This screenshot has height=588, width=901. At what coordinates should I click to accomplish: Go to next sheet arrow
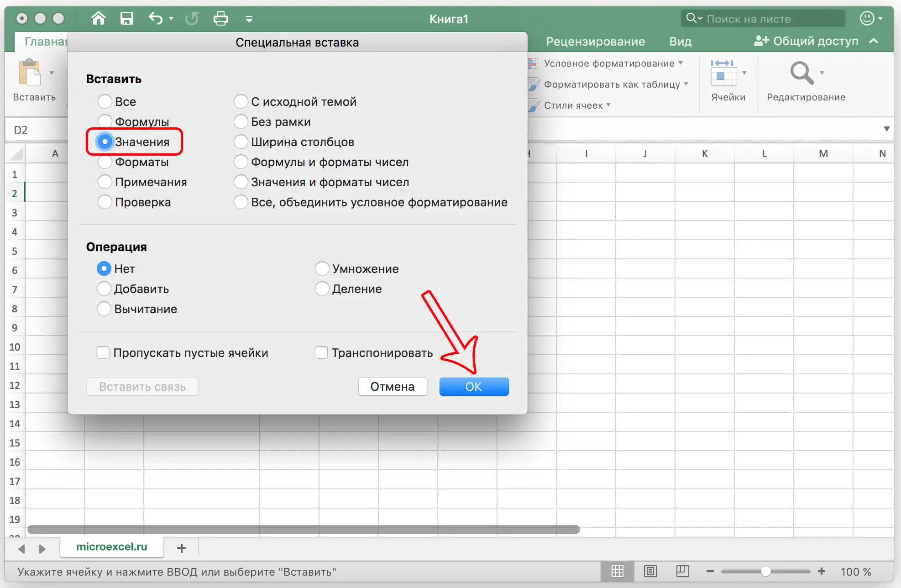click(x=42, y=549)
